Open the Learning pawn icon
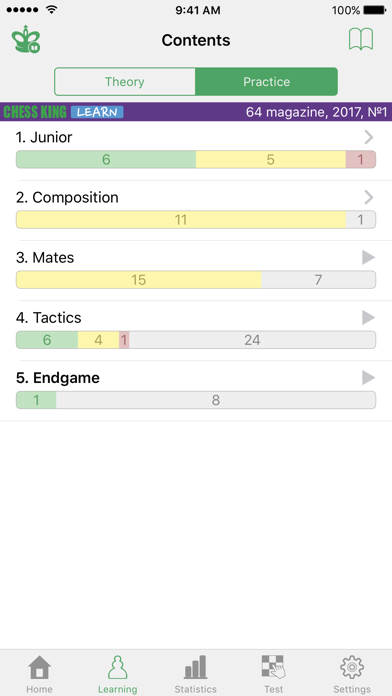This screenshot has width=392, height=696. tap(118, 668)
